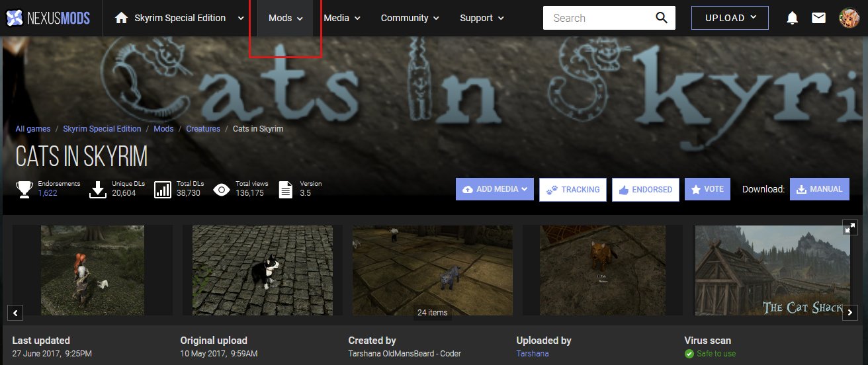The width and height of the screenshot is (868, 365).
Task: Open the Mods menu
Action: tap(286, 19)
